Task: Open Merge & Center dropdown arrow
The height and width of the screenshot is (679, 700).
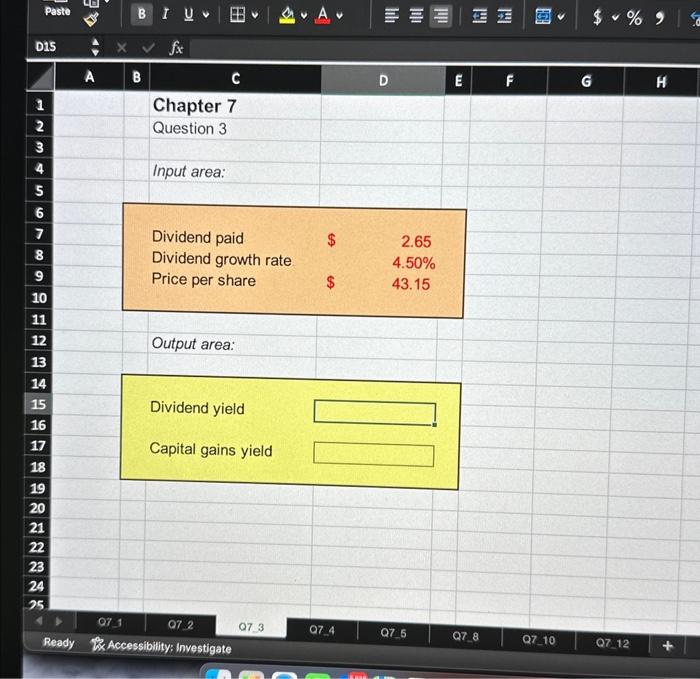Action: click(561, 17)
